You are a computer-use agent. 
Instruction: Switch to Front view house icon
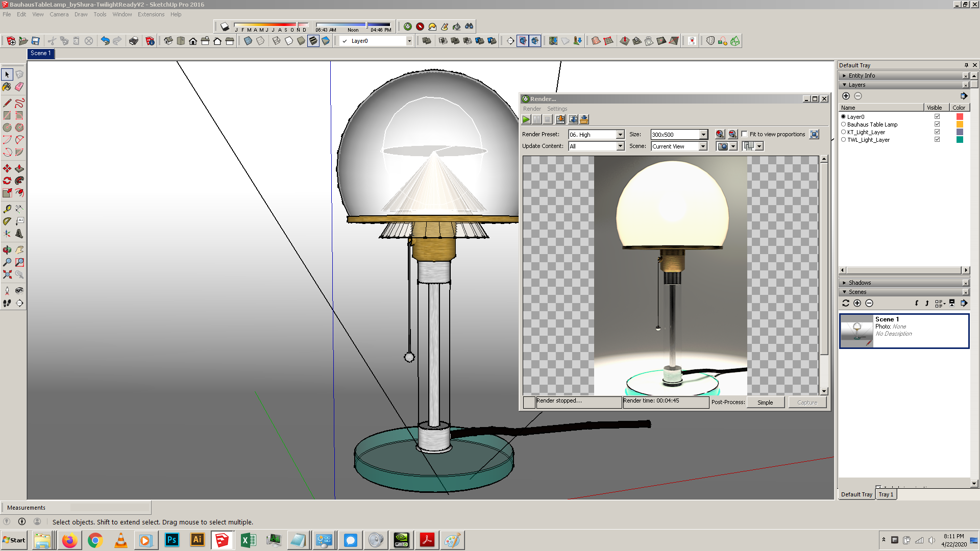193,41
